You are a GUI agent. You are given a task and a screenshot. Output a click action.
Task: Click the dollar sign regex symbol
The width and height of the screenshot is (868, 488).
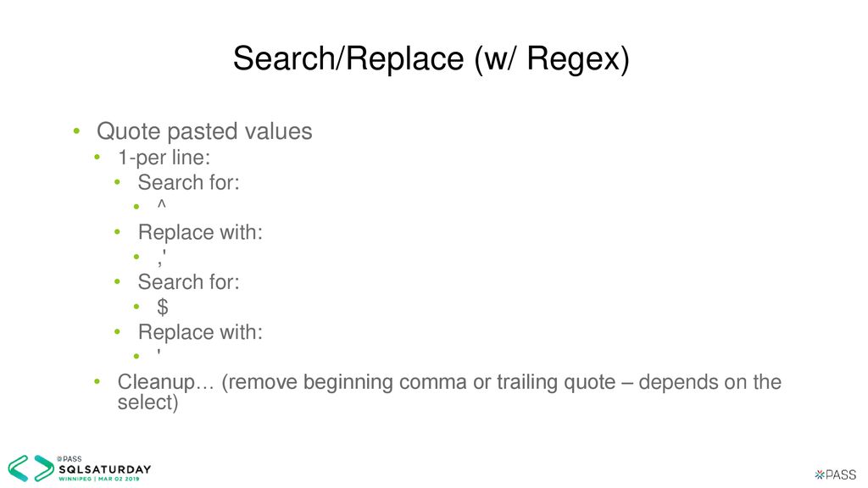tap(162, 307)
